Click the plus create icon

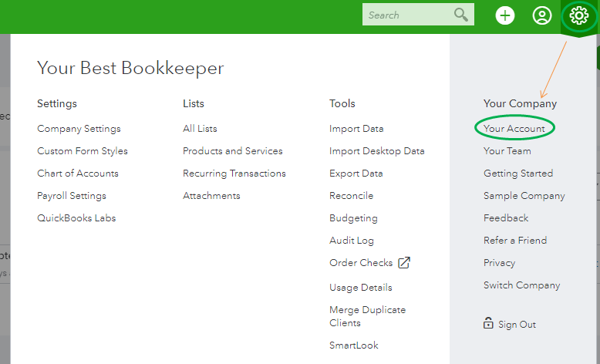(504, 15)
